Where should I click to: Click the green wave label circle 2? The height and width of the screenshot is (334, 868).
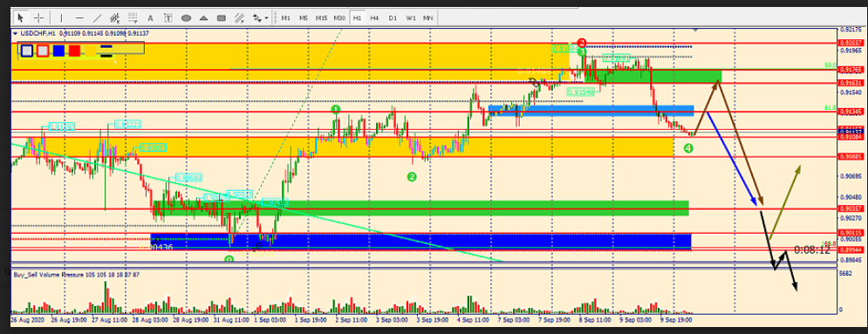[411, 177]
